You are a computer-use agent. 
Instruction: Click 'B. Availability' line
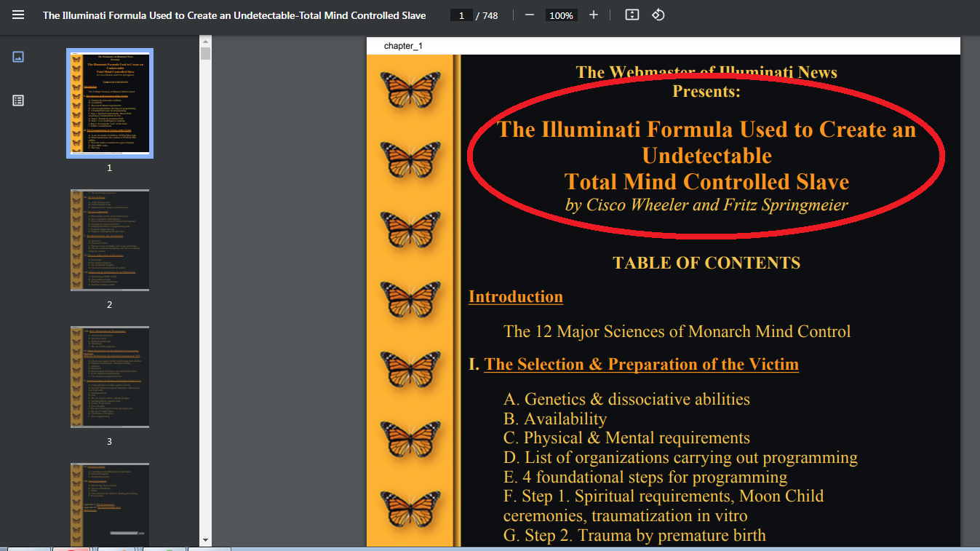[x=555, y=419]
